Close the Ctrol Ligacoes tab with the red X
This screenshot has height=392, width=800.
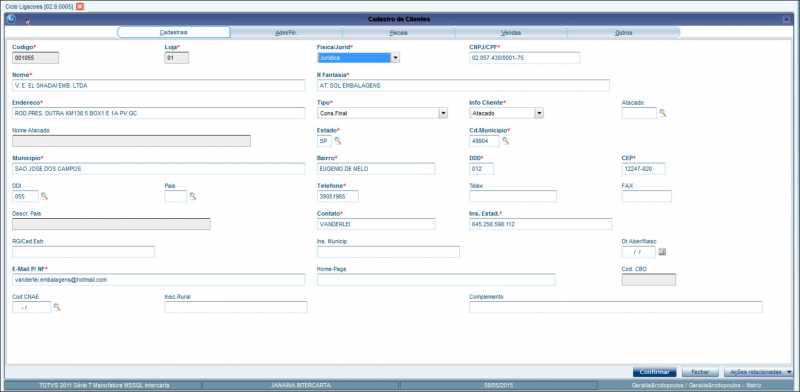click(80, 7)
